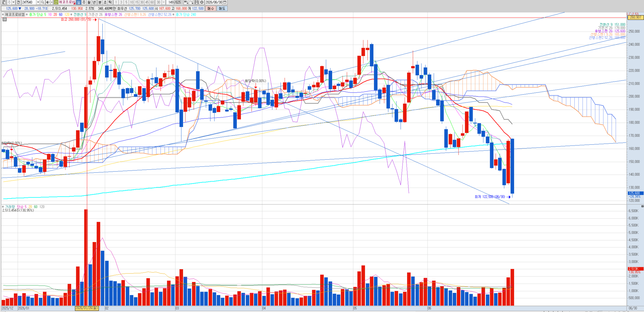Click the add line/overlay chart icon
The image size is (644, 312).
pos(192,2)
